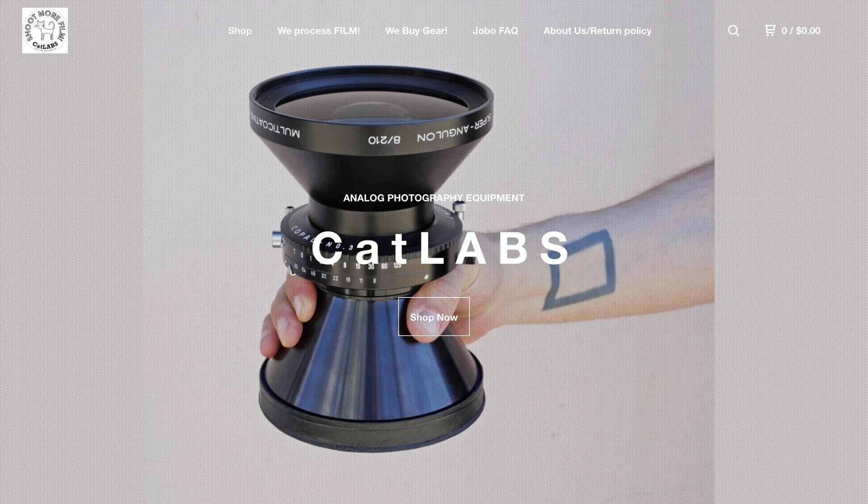Click the CatLABS logo icon top left
The width and height of the screenshot is (868, 504).
[x=45, y=31]
